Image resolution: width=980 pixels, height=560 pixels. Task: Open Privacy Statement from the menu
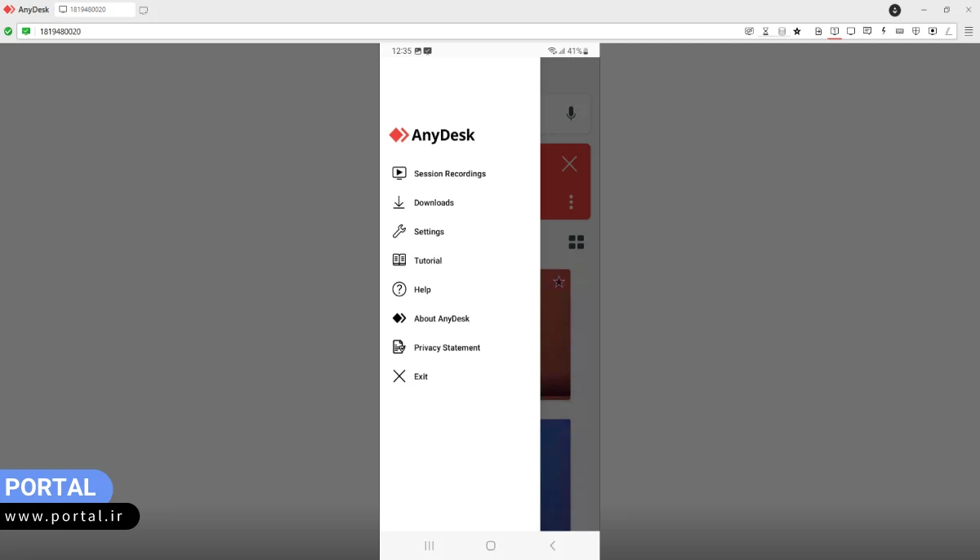pos(446,347)
